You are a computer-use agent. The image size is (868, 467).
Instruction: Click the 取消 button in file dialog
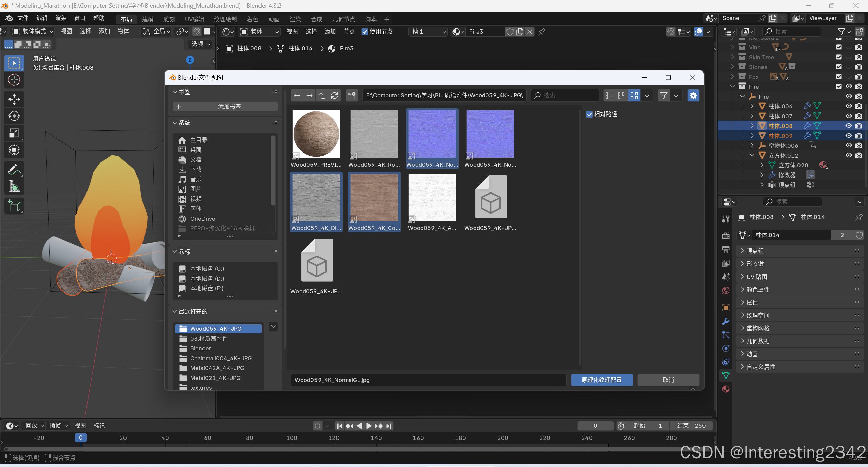tap(668, 380)
